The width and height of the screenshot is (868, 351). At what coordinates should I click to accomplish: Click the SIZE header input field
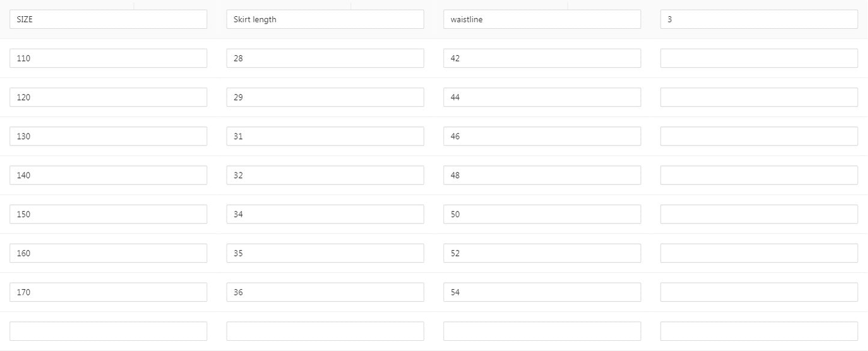108,19
